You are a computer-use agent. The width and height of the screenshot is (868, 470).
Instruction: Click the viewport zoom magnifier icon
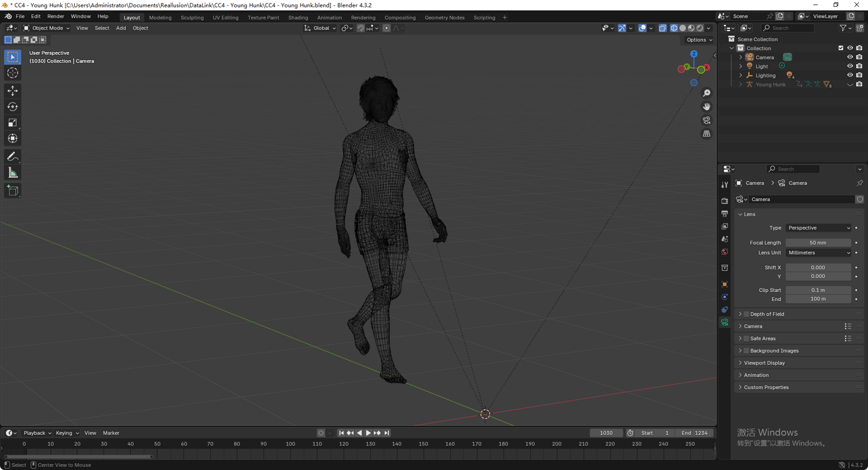pos(707,93)
